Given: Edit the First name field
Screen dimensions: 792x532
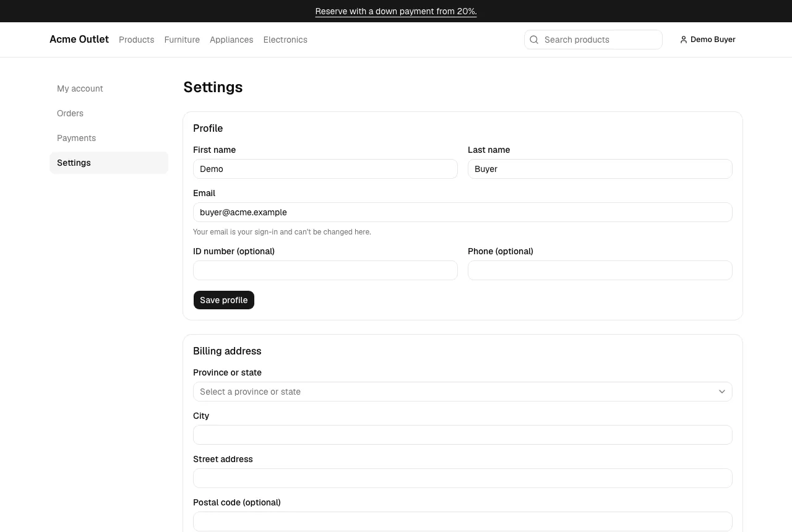Looking at the screenshot, I should (325, 169).
